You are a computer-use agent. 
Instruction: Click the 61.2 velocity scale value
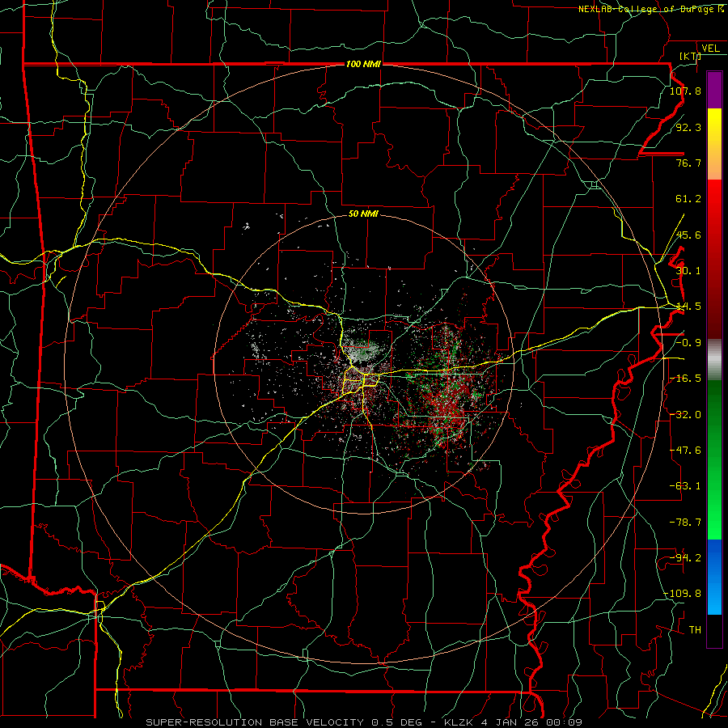point(688,199)
